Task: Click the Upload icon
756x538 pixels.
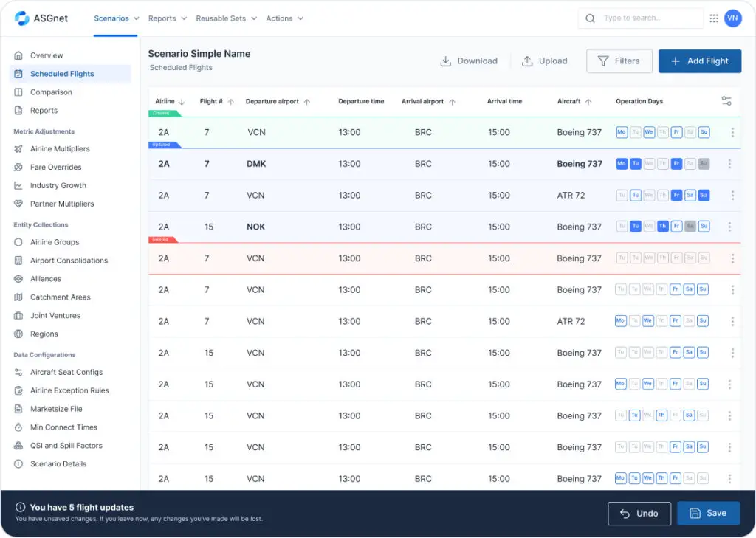Action: (x=527, y=61)
